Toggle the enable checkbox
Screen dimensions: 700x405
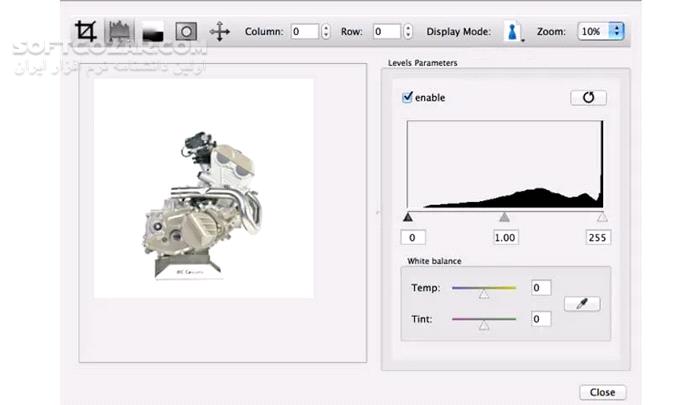pos(407,97)
